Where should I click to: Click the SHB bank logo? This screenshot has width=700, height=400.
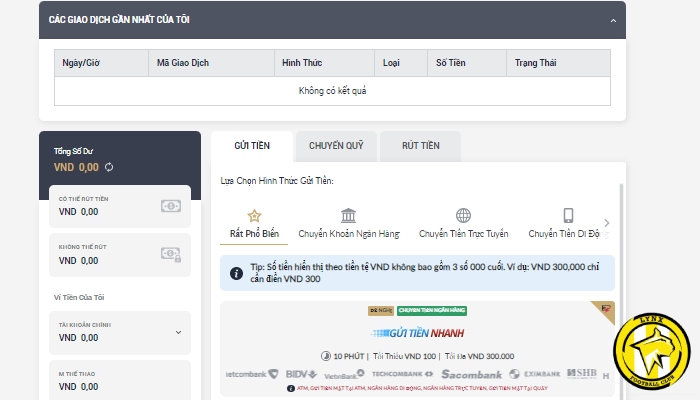click(582, 373)
